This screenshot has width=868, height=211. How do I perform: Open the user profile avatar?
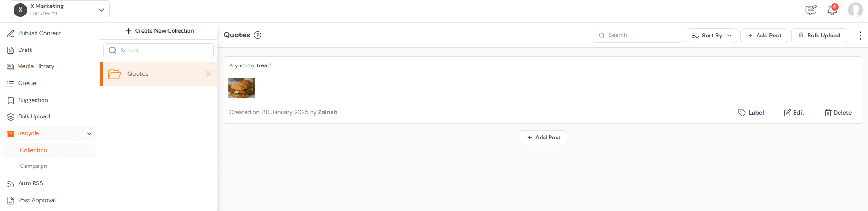[855, 10]
